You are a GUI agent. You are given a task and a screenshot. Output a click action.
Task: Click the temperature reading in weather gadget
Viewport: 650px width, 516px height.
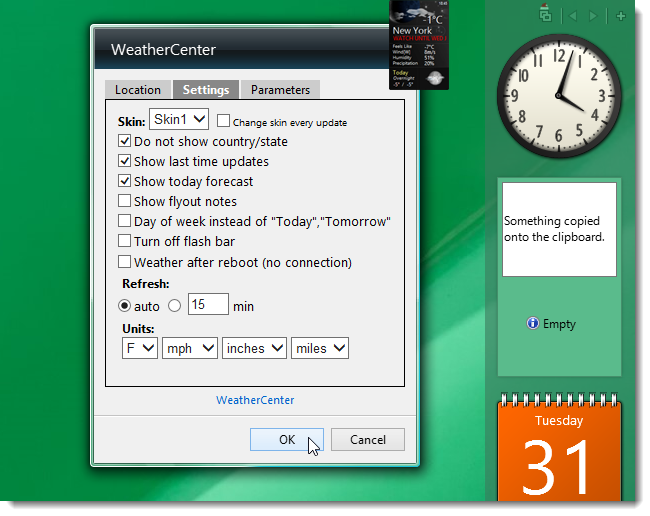(x=433, y=20)
